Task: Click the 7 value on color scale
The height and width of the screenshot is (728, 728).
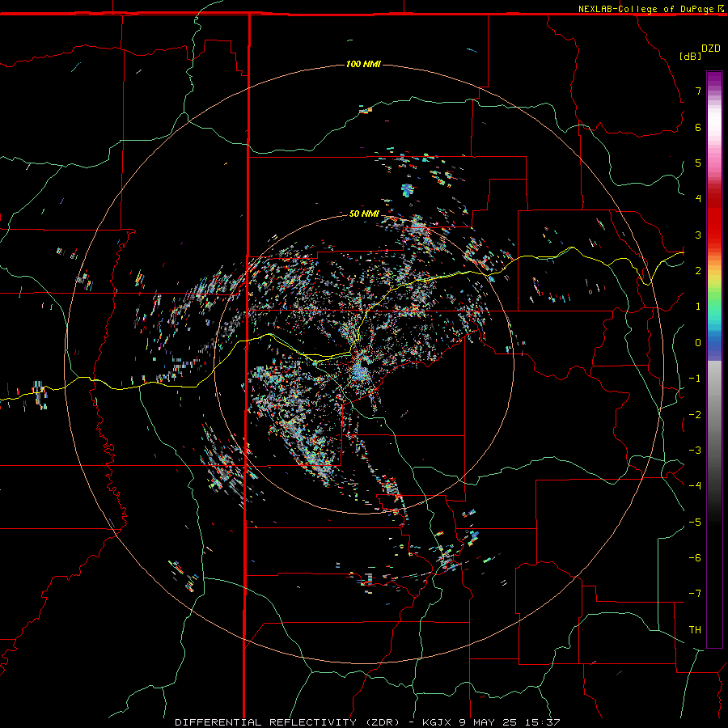Action: click(698, 91)
